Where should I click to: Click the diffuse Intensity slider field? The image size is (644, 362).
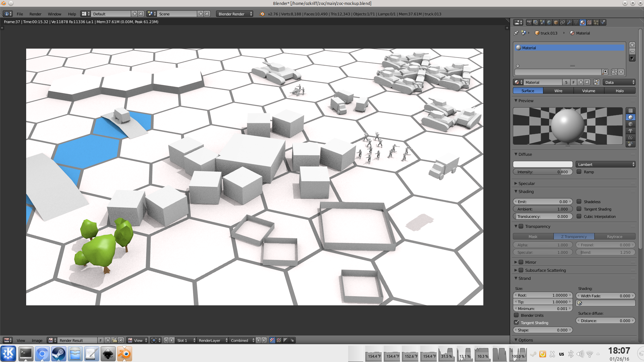coord(543,172)
